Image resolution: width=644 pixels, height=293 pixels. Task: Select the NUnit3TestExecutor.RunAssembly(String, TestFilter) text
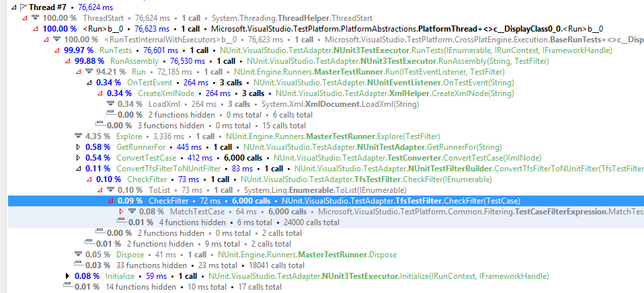tap(398, 61)
